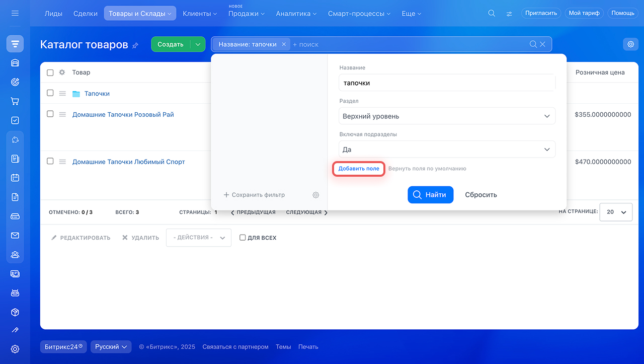Switch language via Русский dropdown

tap(111, 347)
